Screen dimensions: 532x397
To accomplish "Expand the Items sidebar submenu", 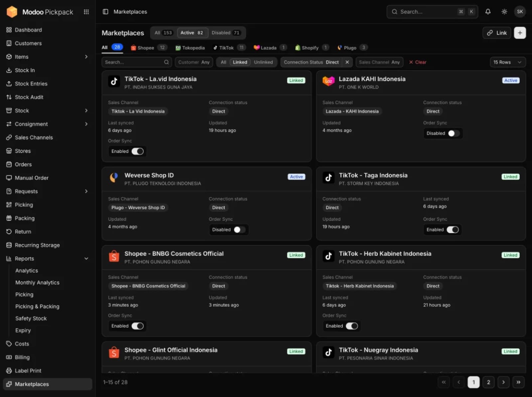I will [x=86, y=57].
